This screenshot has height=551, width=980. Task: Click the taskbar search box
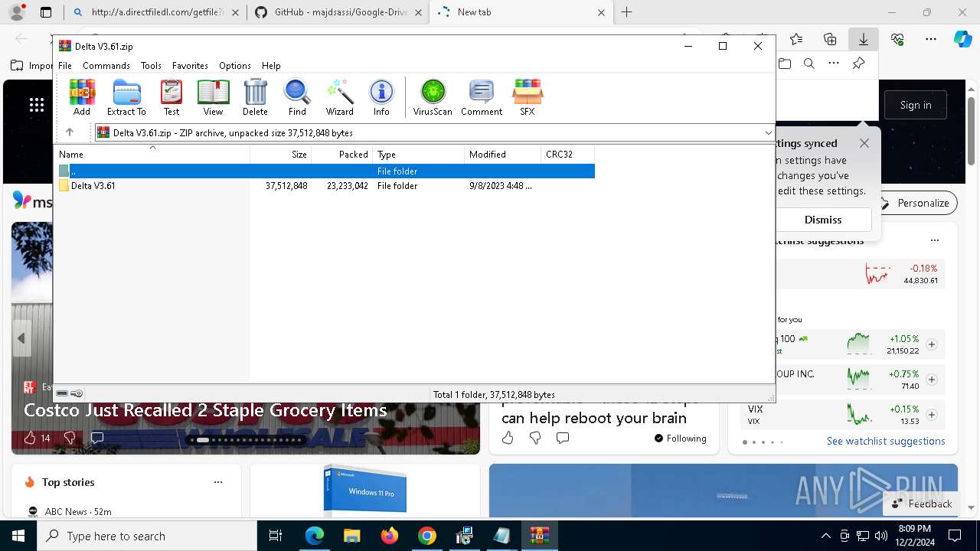pyautogui.click(x=147, y=536)
